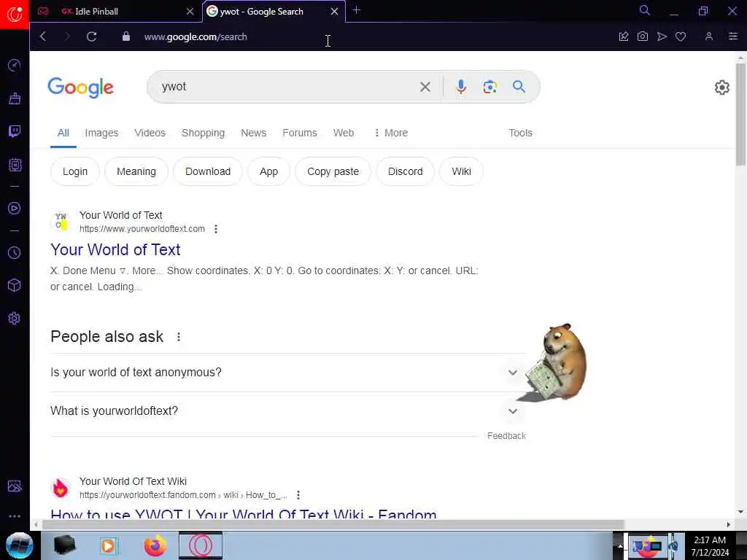This screenshot has height=560, width=747.
Task: Click the www.google.com/search address bar
Action: 196,36
